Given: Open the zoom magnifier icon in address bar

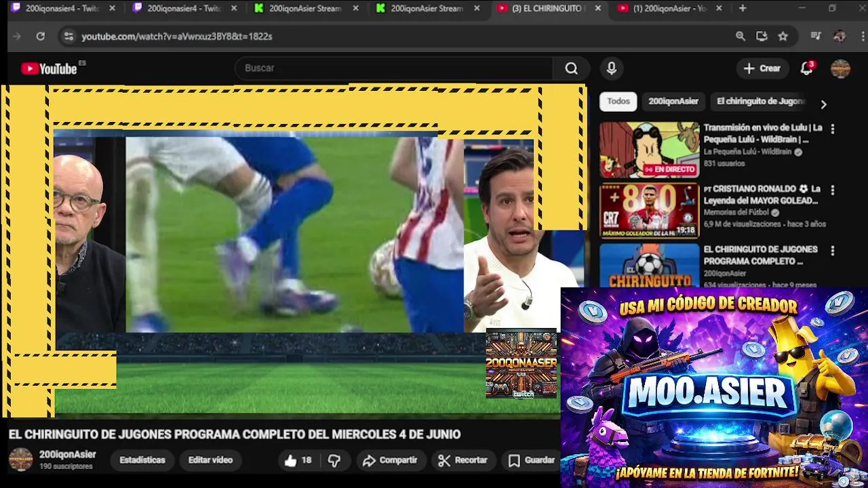Looking at the screenshot, I should point(741,37).
